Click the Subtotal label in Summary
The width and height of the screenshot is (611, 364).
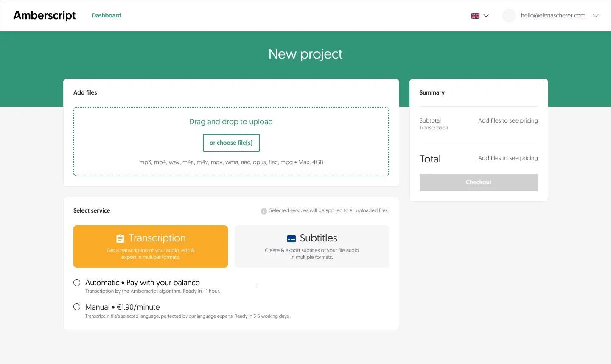tap(430, 120)
